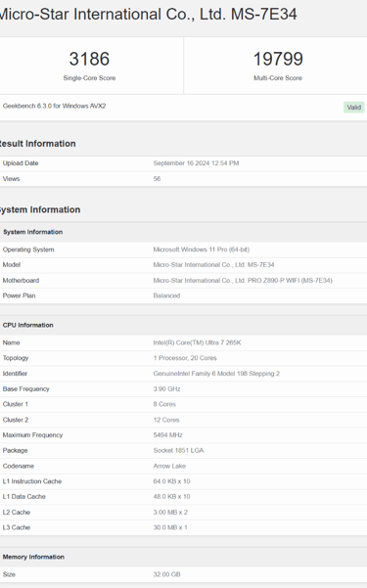The image size is (367, 588).
Task: Click the Motherboard label
Action: (21, 281)
